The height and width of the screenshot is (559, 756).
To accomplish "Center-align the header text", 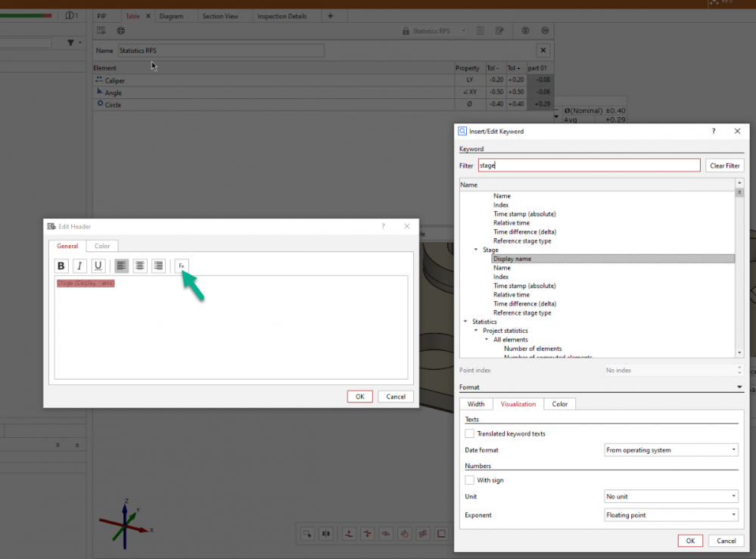I will 140,266.
